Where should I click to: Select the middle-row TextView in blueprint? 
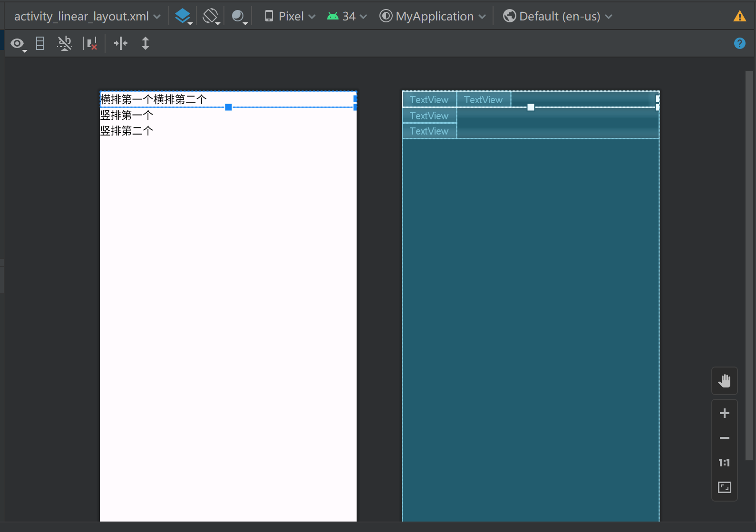429,116
